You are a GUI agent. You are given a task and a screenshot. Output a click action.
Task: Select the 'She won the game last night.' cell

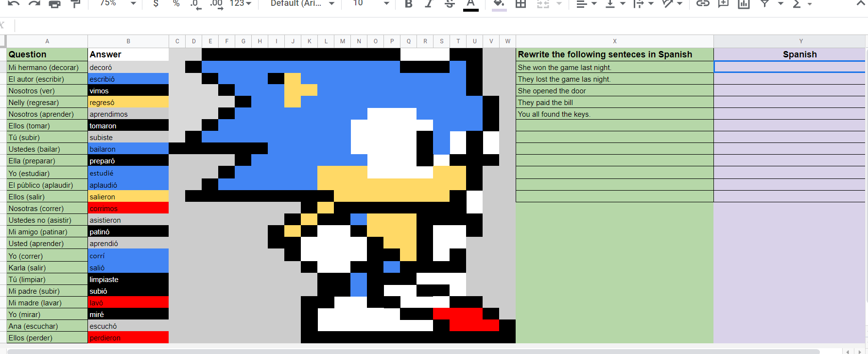pos(615,67)
